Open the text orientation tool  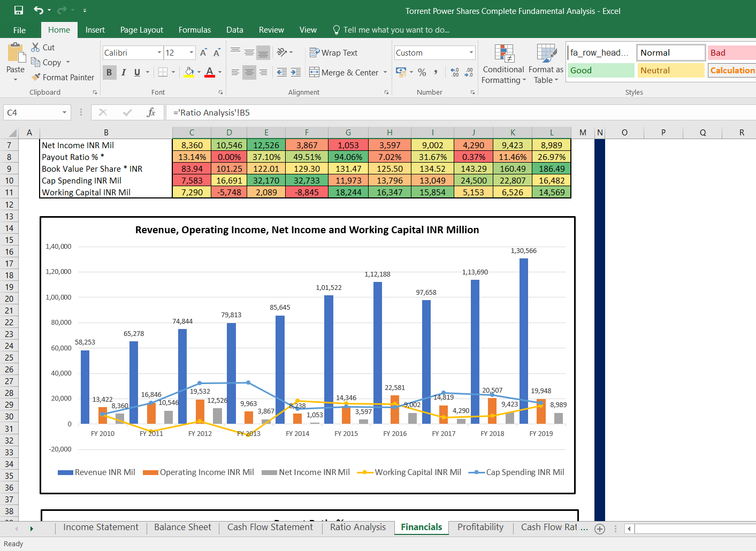[x=282, y=52]
